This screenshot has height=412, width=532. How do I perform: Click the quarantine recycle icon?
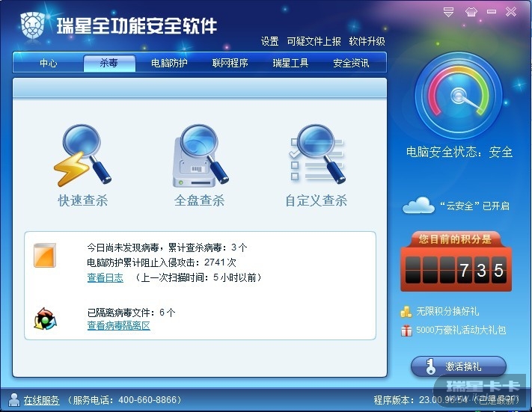pyautogui.click(x=45, y=319)
